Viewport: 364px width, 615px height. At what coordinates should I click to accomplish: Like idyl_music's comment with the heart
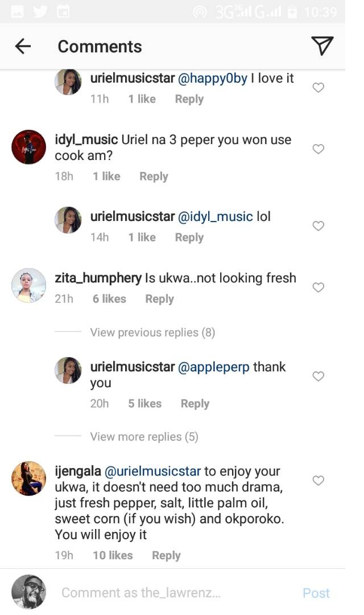click(x=318, y=149)
